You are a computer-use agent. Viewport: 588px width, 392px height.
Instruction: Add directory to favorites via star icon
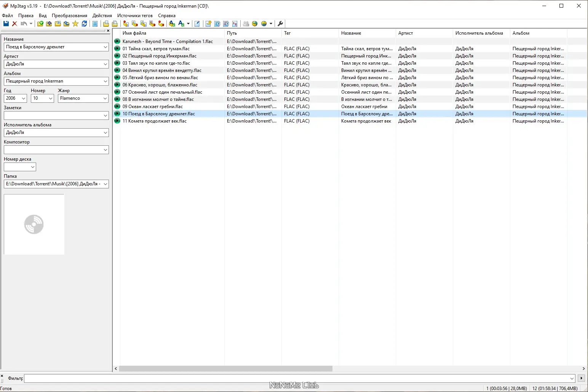tap(75, 24)
